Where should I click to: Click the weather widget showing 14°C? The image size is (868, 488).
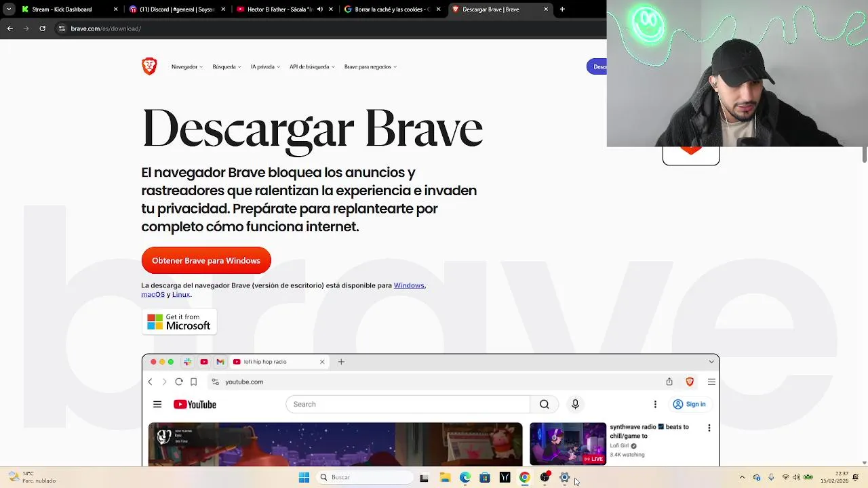(x=31, y=477)
